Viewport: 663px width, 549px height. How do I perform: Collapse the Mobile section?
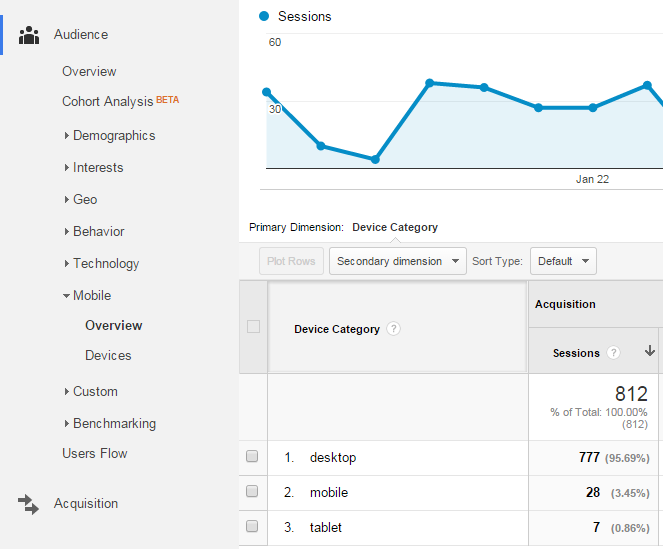pyautogui.click(x=91, y=296)
